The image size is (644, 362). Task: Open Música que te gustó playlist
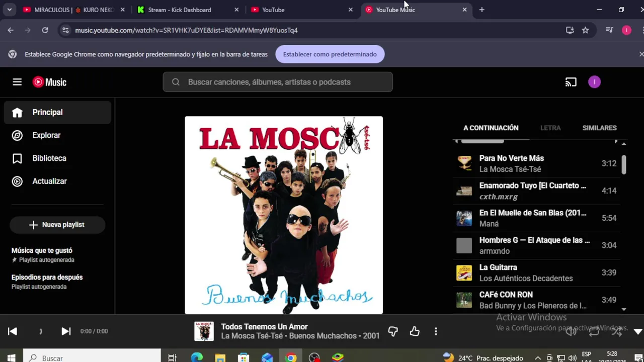coord(57,254)
